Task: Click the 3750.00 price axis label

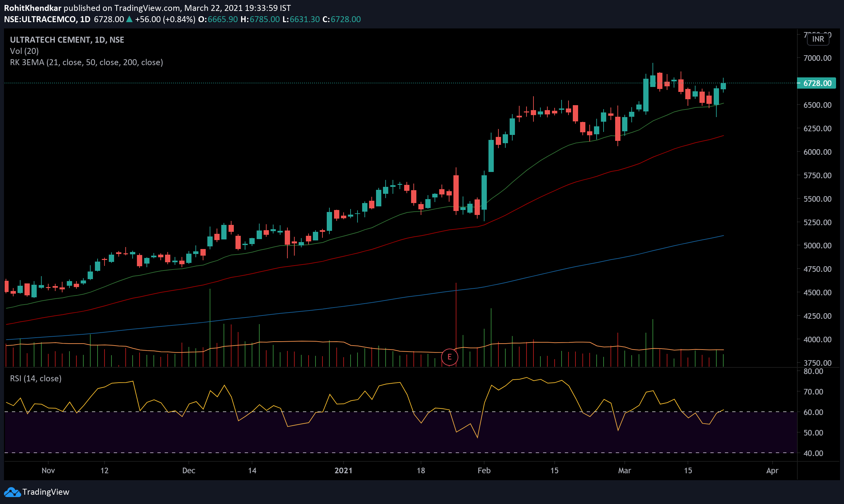Action: point(817,363)
